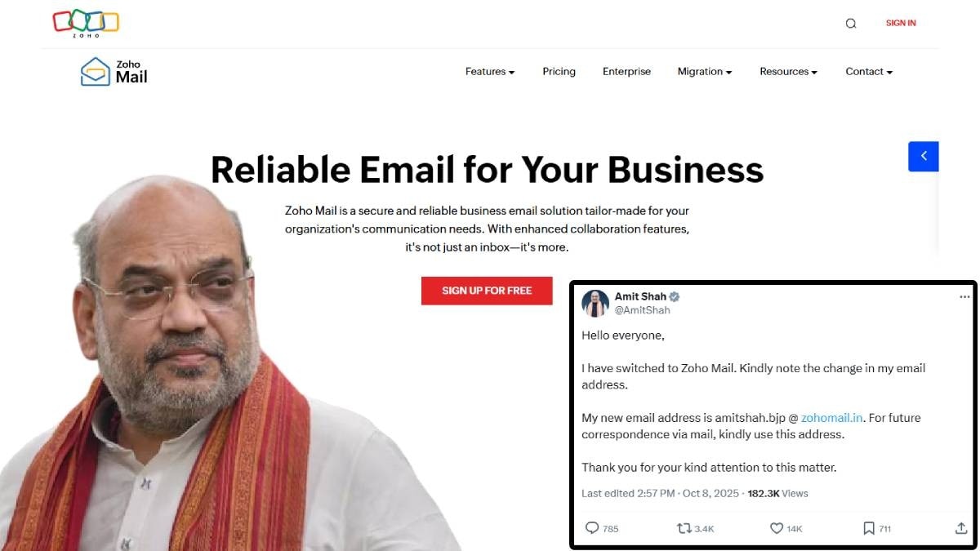
Task: Click the SIGN UP FOR FREE button
Action: point(487,291)
